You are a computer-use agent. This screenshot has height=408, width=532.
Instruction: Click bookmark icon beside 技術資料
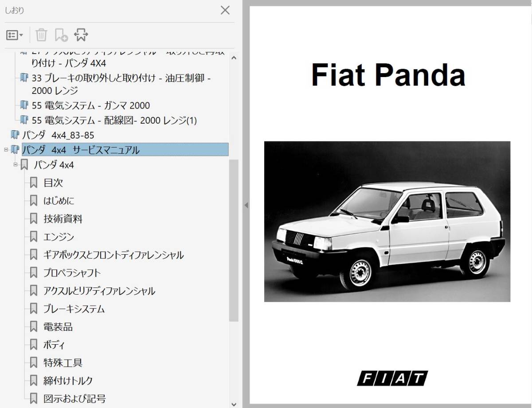click(34, 219)
